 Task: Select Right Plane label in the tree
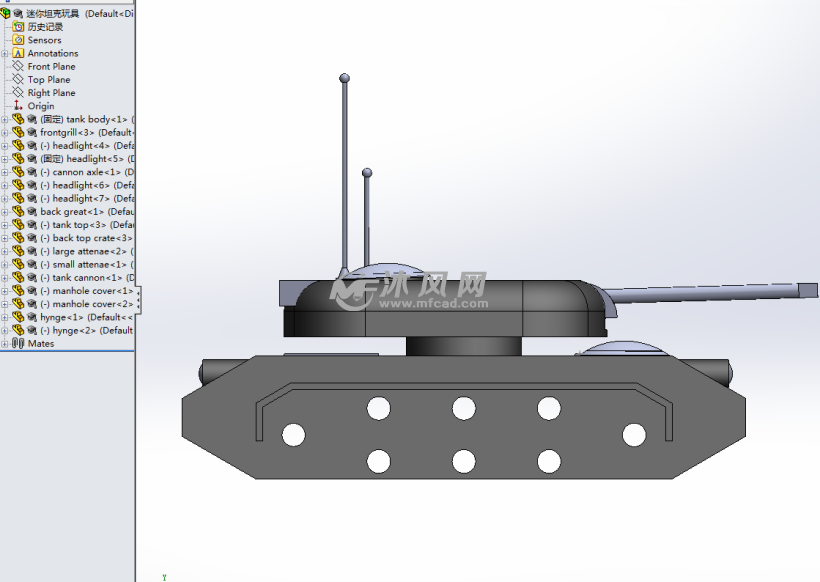point(51,93)
